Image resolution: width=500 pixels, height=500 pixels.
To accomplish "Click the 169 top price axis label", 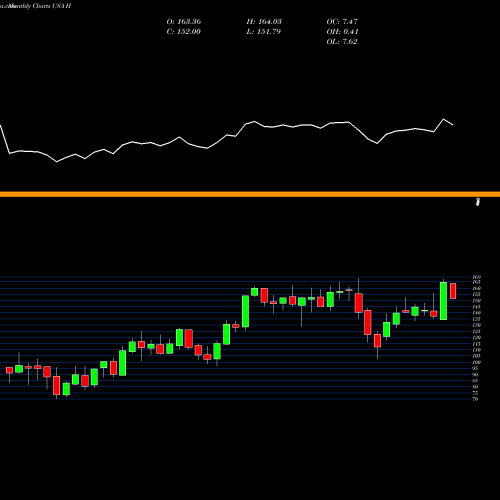I will coord(477,277).
